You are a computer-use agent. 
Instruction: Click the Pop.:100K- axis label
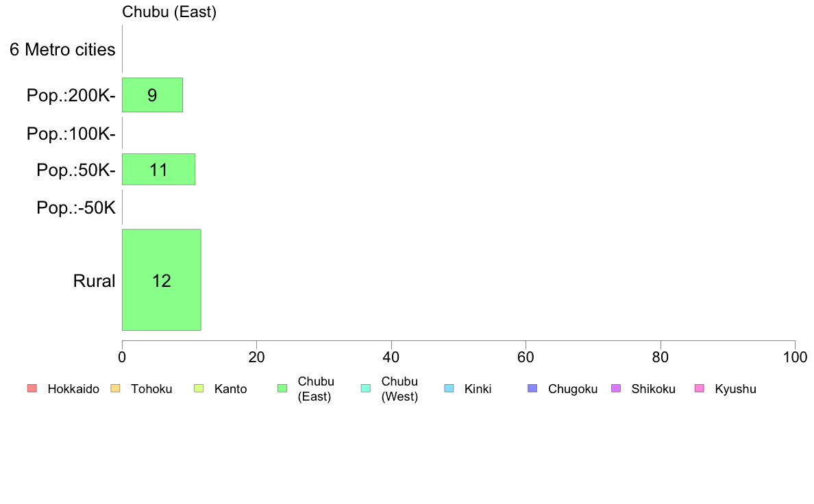(71, 134)
